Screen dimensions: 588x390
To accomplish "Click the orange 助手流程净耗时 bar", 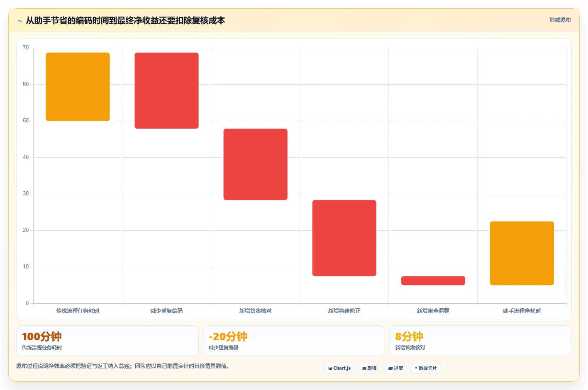I will (522, 253).
